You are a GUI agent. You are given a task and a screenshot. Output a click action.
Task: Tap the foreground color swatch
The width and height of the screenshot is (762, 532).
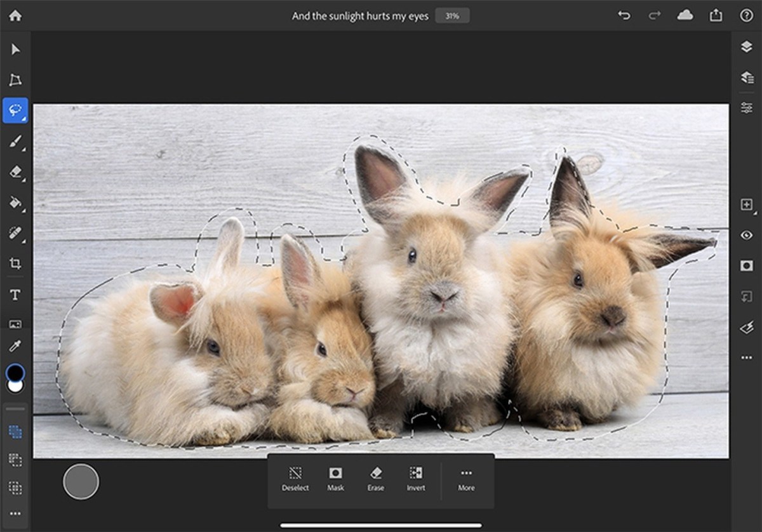tap(15, 373)
